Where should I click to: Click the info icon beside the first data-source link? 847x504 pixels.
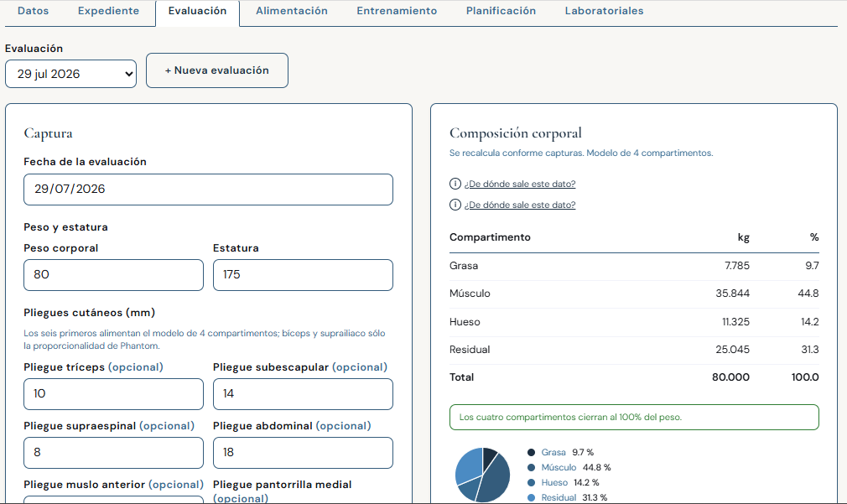coord(455,184)
